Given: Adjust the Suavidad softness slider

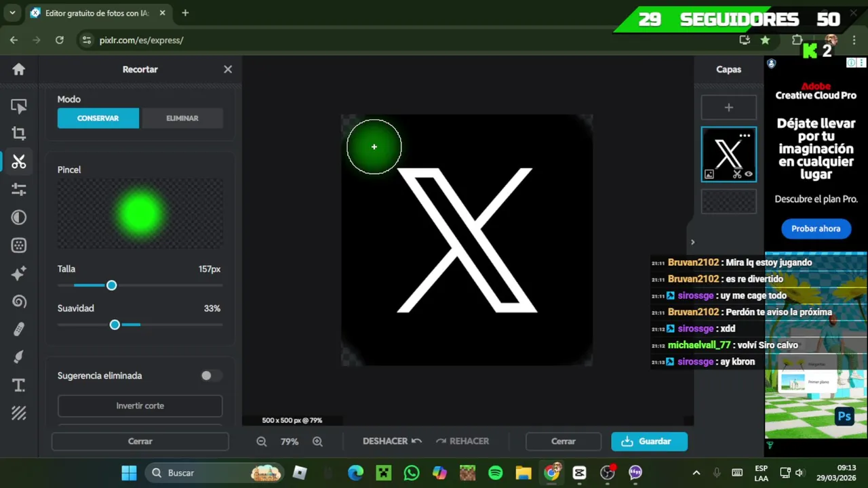Looking at the screenshot, I should 115,325.
